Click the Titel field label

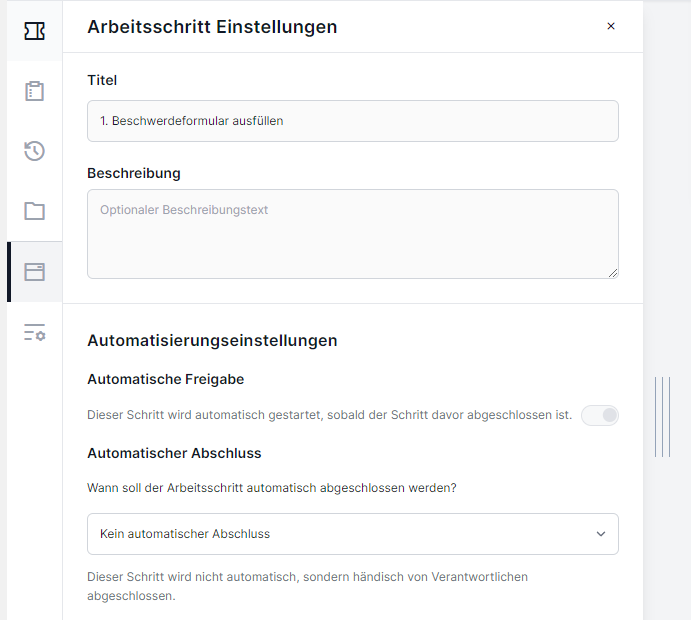coord(102,80)
